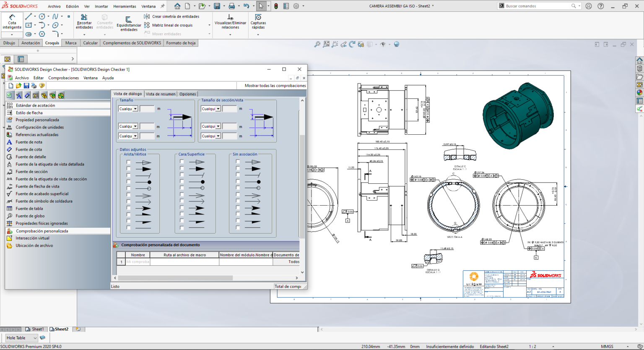Click the home icon in top toolbar
Viewport: 644px width, 350px height.
pos(177,6)
